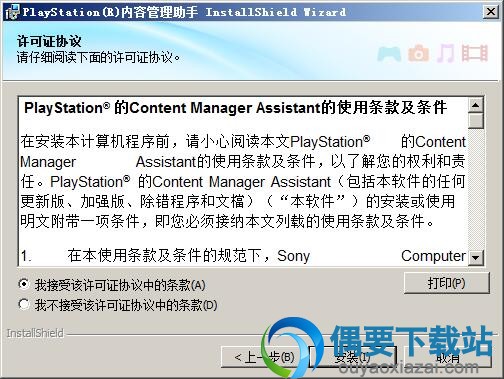Click the line beginning '更新版、加强版'
504x379 pixels.
(x=237, y=201)
